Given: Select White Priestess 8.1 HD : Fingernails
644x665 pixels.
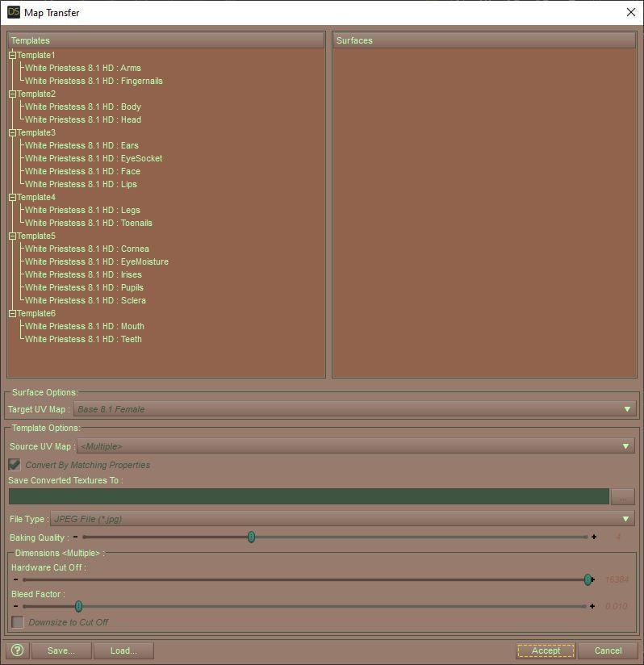Looking at the screenshot, I should point(94,81).
